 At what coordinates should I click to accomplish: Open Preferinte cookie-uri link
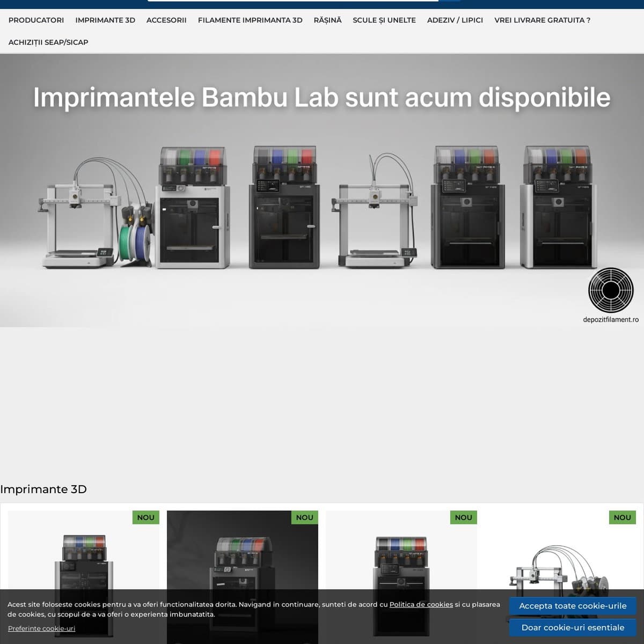(x=41, y=628)
